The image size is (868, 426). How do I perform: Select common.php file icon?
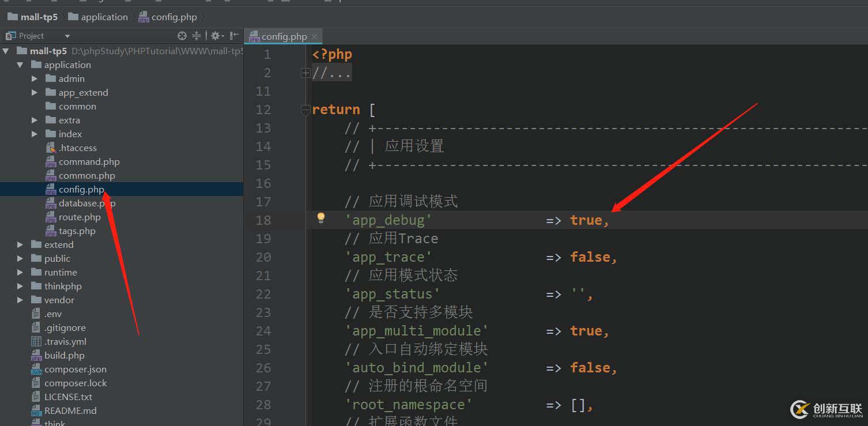coord(50,176)
